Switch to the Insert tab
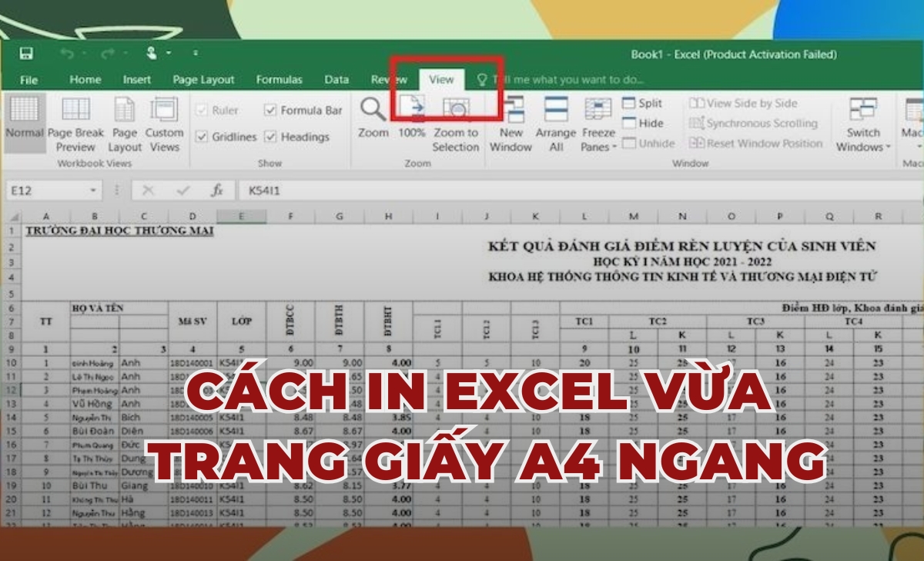924x561 pixels. point(137,79)
